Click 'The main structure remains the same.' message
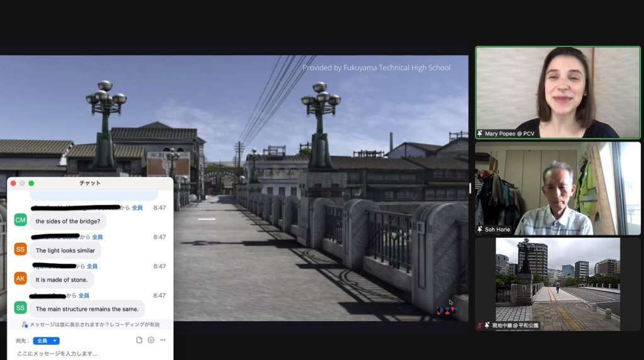 tap(87, 309)
